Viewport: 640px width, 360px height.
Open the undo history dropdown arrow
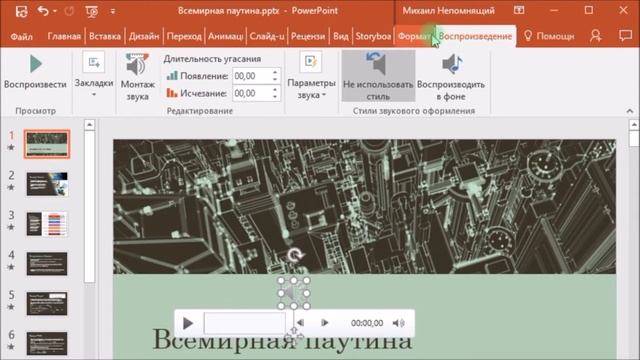(55, 11)
